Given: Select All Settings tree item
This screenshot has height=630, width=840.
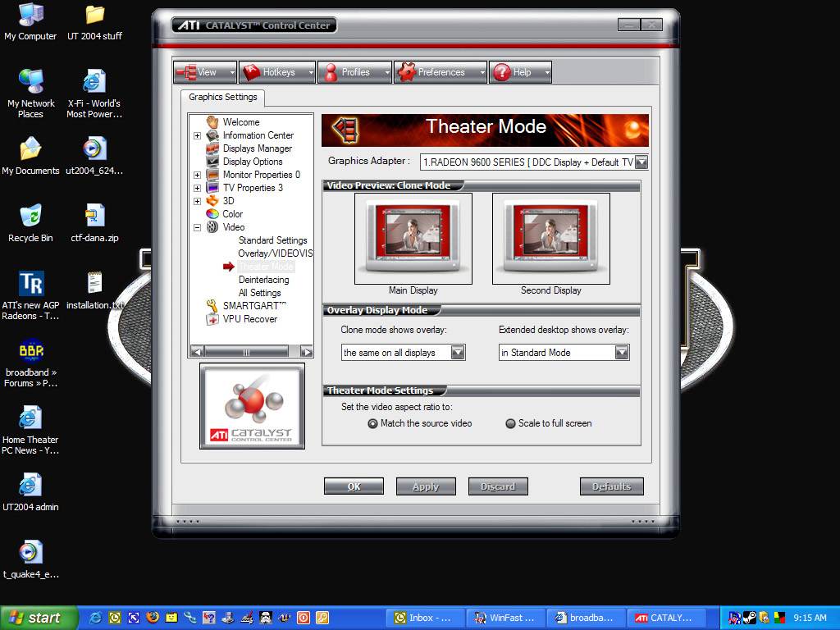Looking at the screenshot, I should (260, 293).
